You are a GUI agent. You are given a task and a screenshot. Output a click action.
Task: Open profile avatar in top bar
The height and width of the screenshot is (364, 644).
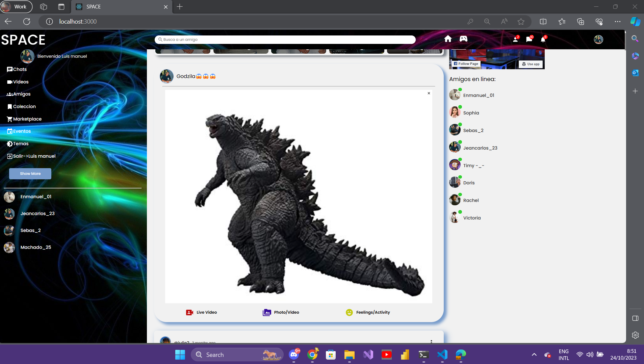(598, 40)
